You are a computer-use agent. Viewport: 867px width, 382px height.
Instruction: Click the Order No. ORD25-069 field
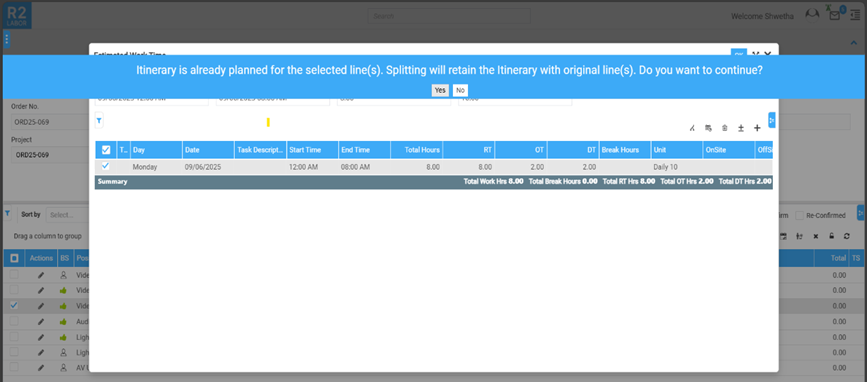coord(50,122)
